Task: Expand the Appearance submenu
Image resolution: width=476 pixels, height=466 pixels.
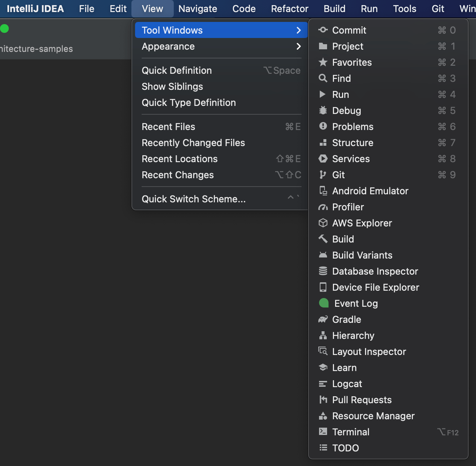Action: pyautogui.click(x=168, y=46)
